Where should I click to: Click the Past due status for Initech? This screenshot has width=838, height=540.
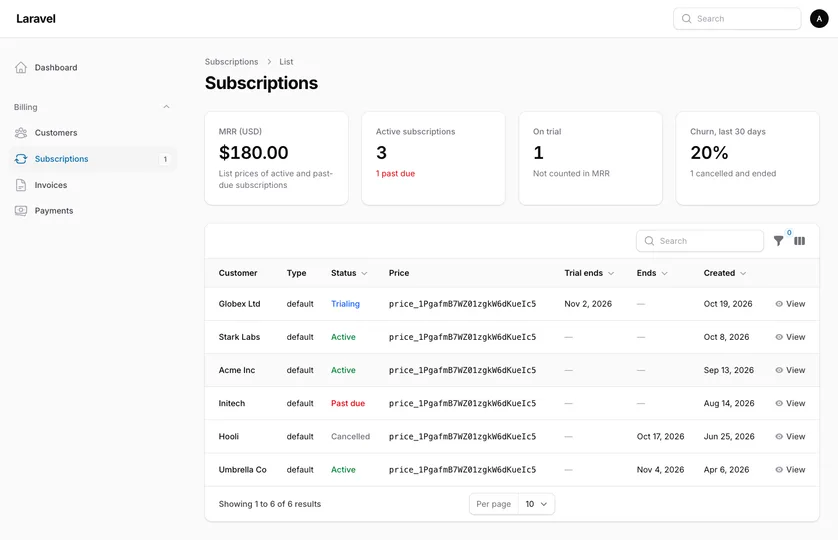pos(348,403)
